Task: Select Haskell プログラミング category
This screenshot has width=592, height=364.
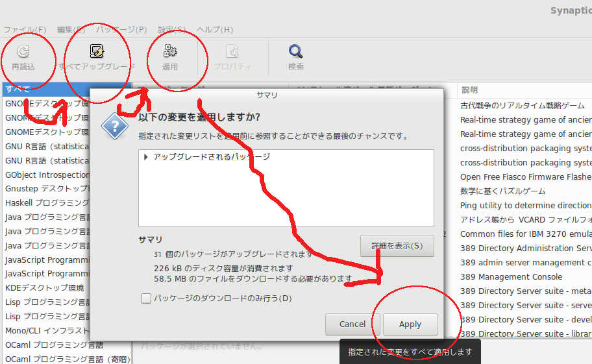Action: [46, 203]
